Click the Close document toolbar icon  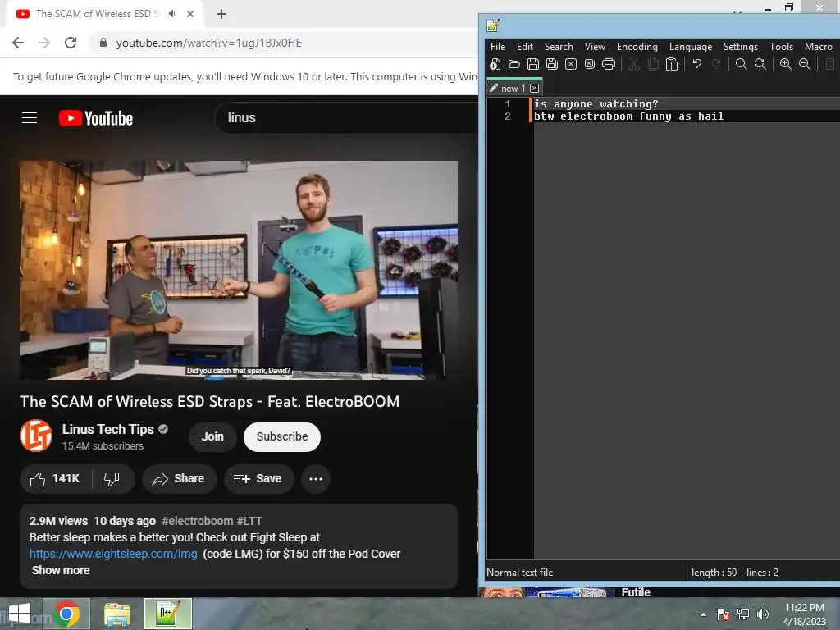coord(571,64)
